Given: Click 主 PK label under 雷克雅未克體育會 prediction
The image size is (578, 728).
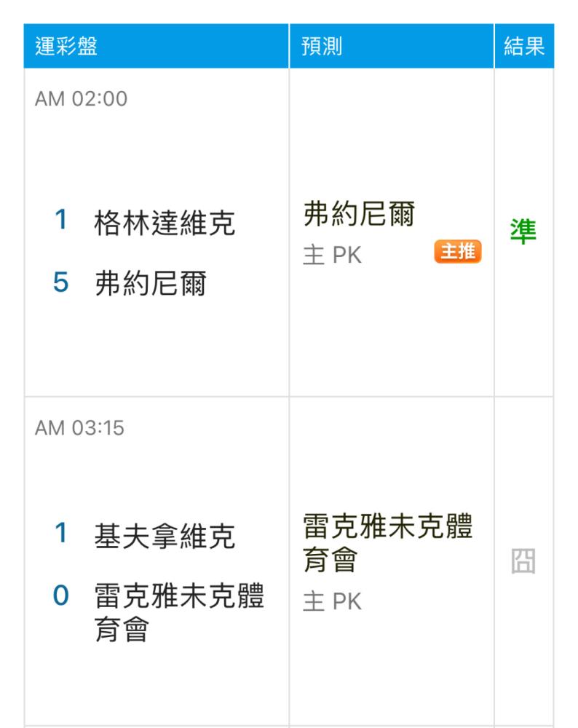Looking at the screenshot, I should pyautogui.click(x=333, y=602).
